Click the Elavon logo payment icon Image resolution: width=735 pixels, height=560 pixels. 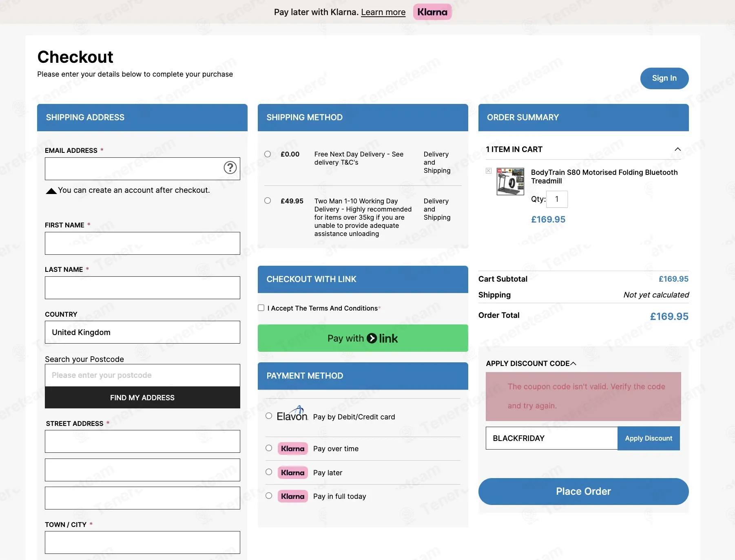pyautogui.click(x=292, y=414)
